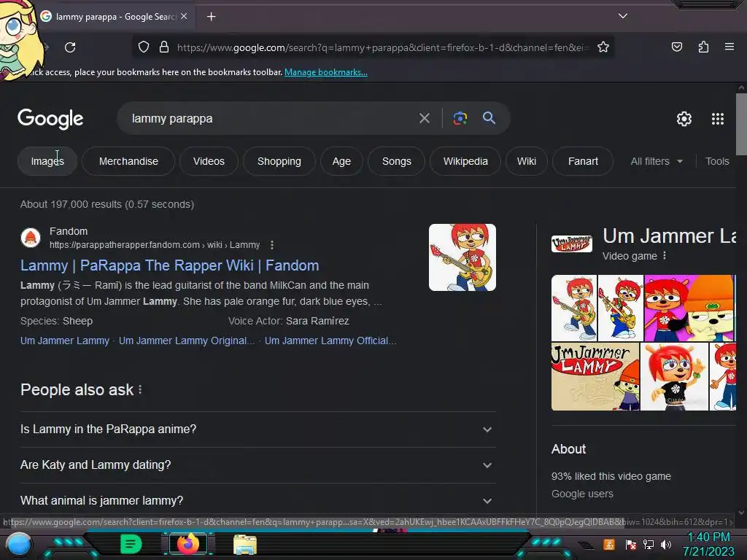Open the Um Jammer Lammy panel title

[x=669, y=236]
